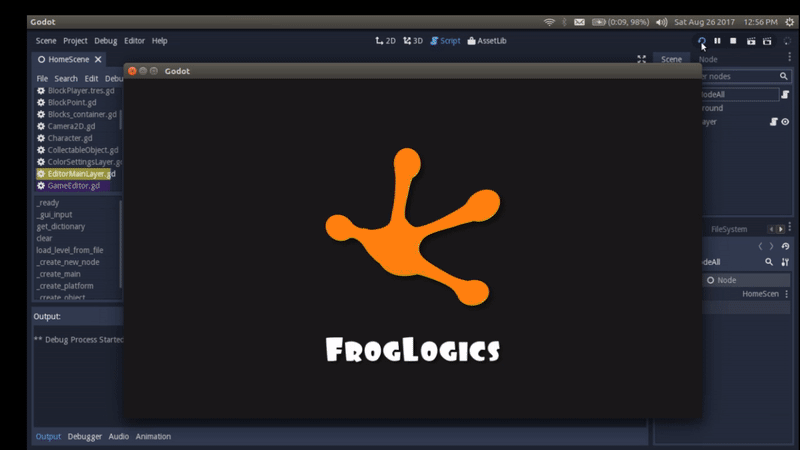Toggle visibility of the layer node

tap(785, 122)
